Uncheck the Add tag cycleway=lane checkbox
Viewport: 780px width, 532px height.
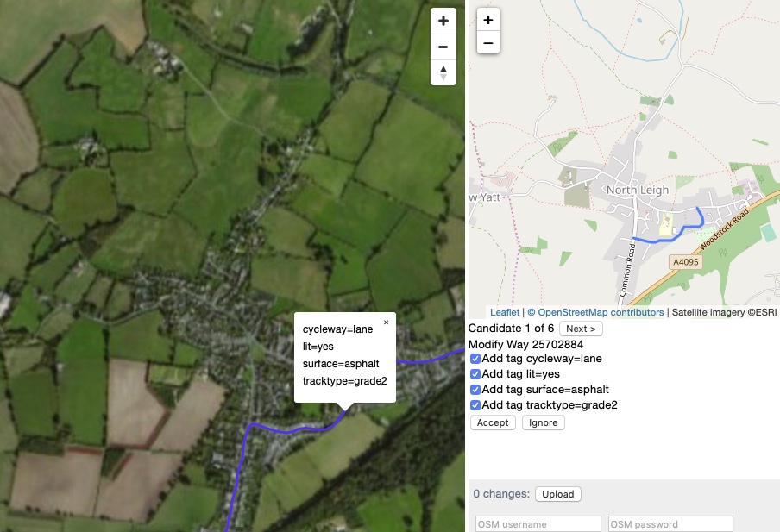pyautogui.click(x=475, y=358)
